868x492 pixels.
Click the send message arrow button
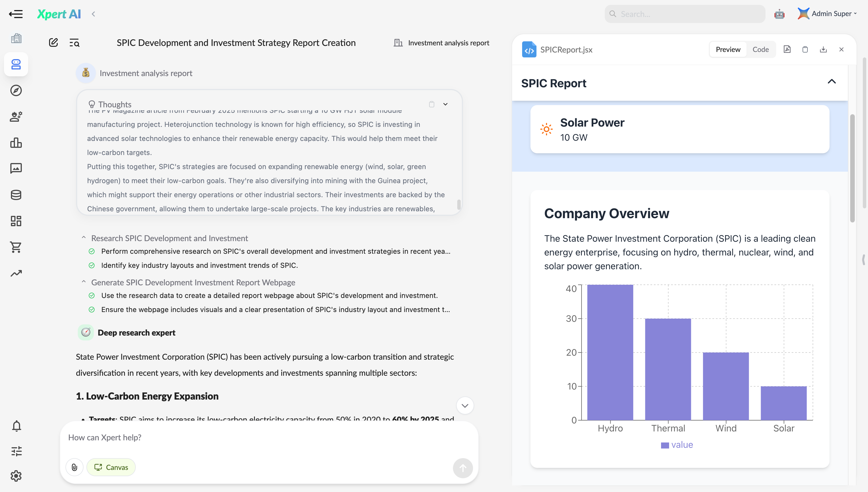click(x=462, y=468)
